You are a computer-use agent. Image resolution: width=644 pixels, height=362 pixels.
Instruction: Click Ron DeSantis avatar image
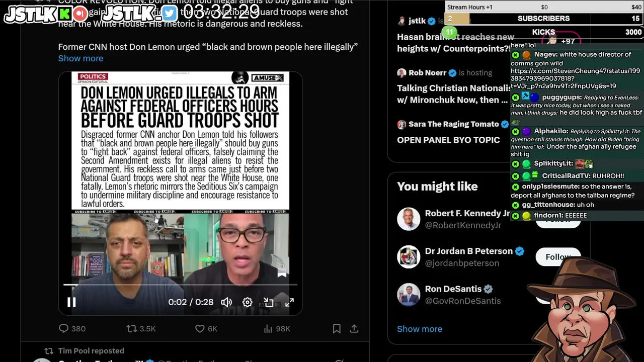click(x=409, y=294)
